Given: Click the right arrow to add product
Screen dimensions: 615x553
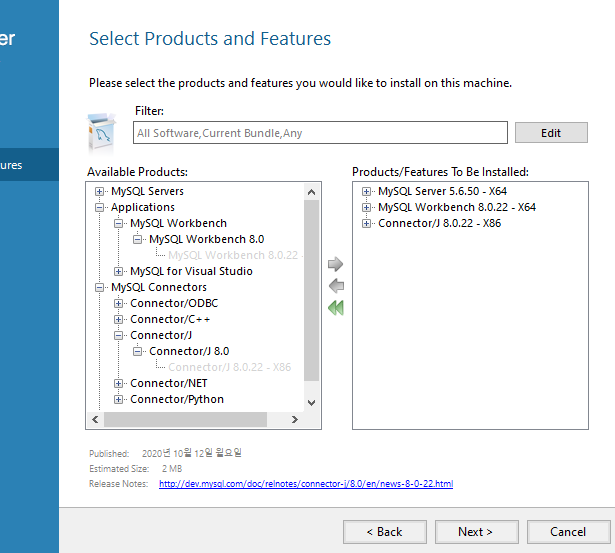Looking at the screenshot, I should [x=335, y=264].
